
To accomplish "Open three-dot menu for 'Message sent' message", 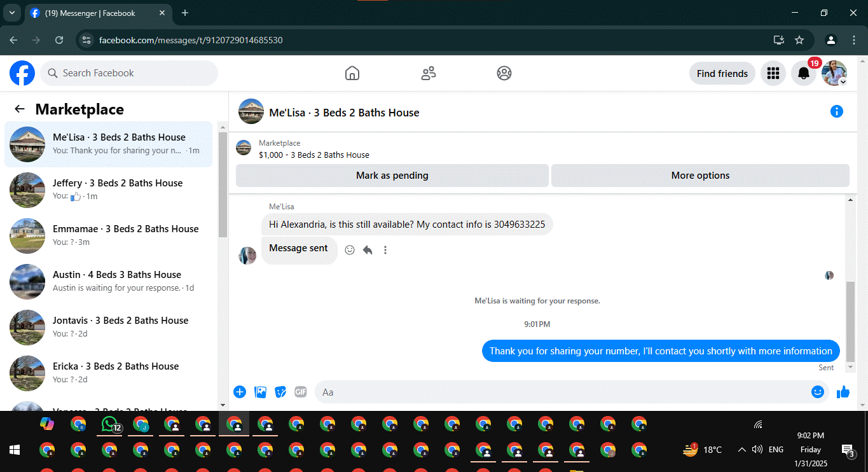I will point(385,250).
